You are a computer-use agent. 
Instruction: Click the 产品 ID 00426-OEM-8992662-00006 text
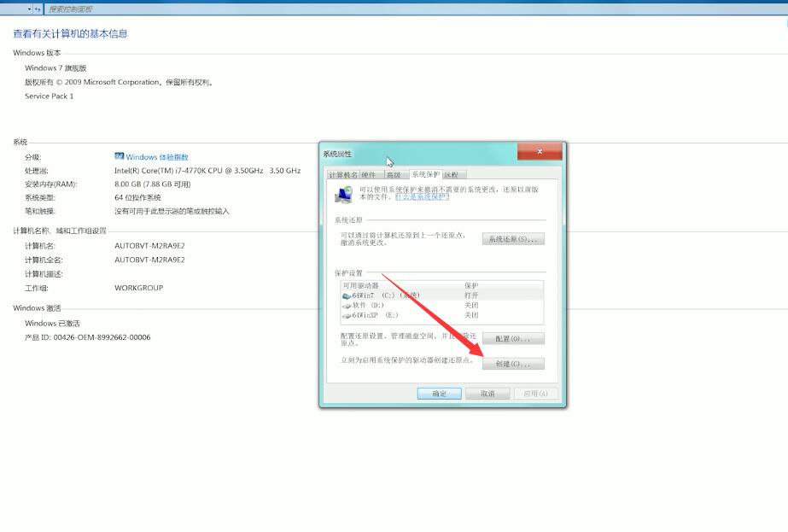pos(87,337)
